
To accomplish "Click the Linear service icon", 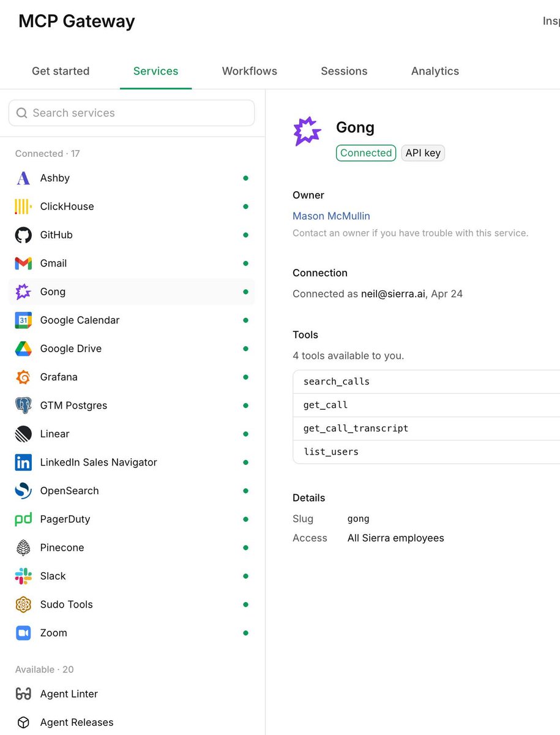I will pos(23,434).
